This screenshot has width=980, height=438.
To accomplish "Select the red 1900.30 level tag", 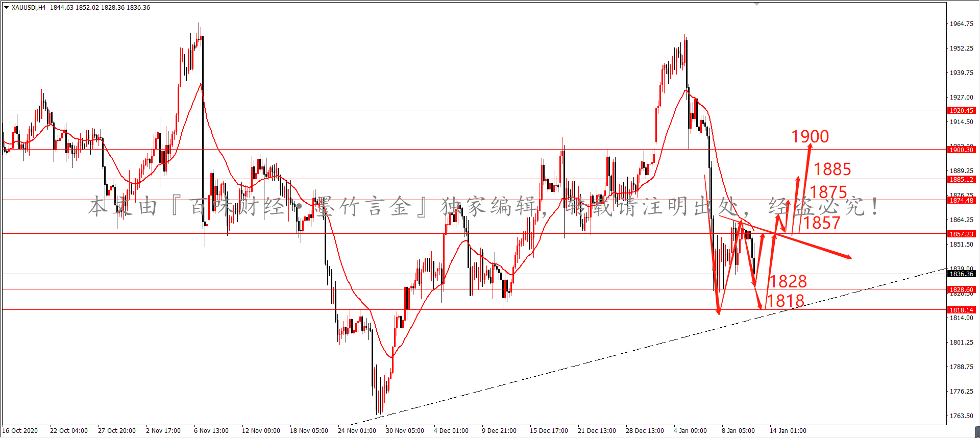I will pos(962,150).
